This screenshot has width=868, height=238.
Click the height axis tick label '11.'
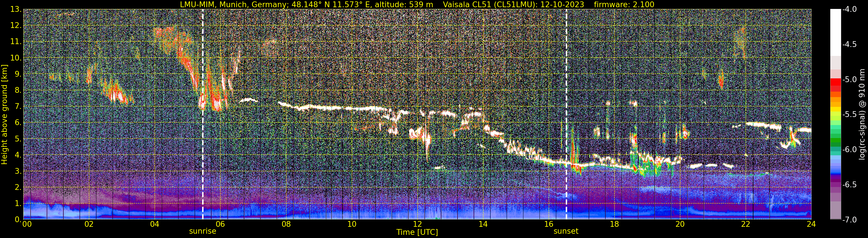16,42
